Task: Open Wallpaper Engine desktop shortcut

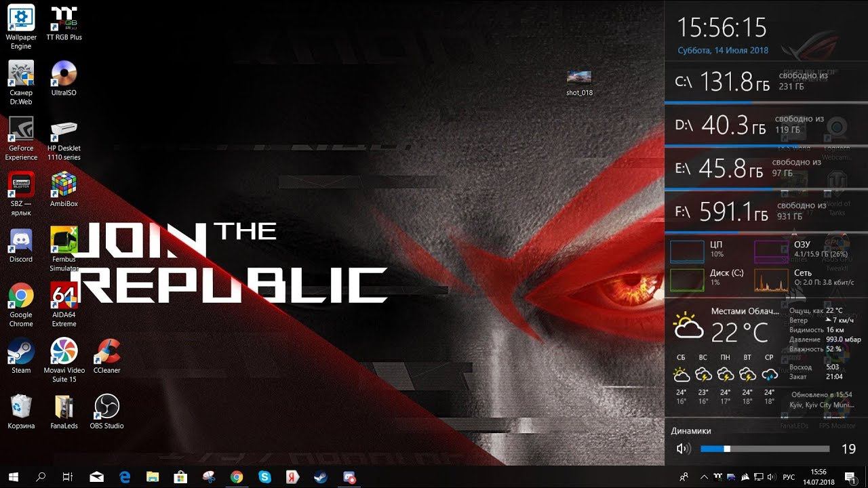Action: (21, 27)
